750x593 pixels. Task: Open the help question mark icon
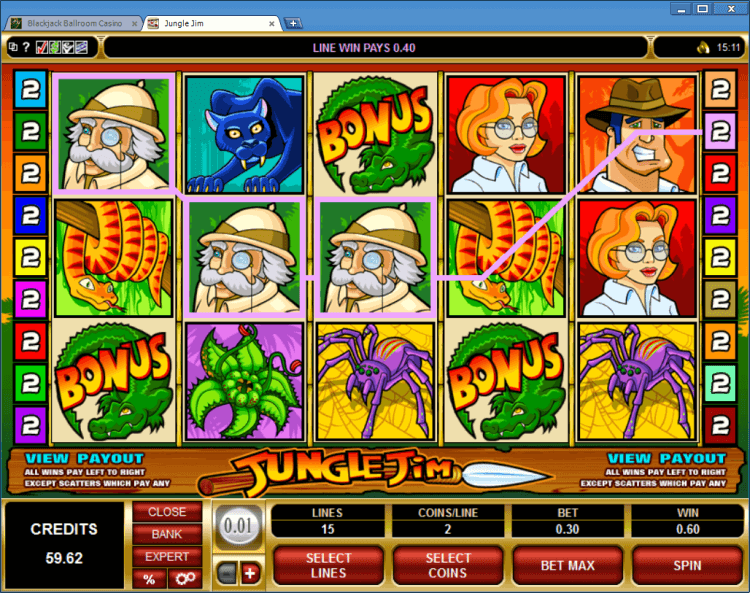coord(26,47)
